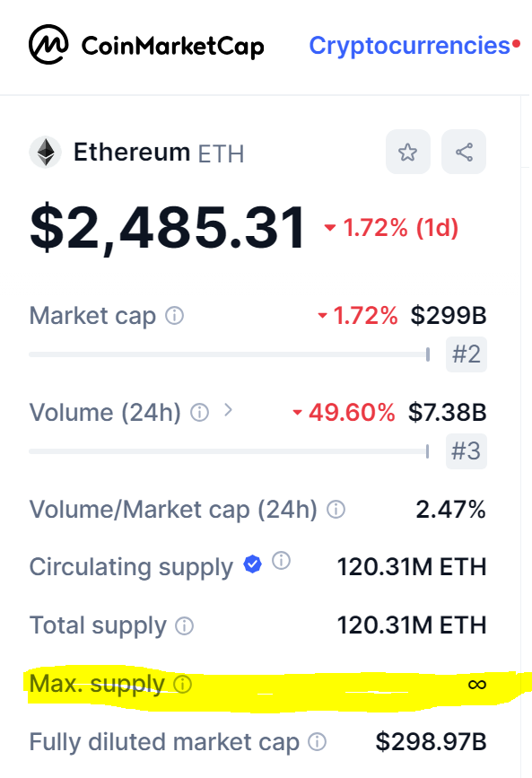Click the 1.72% (1d) price change indicator

pyautogui.click(x=391, y=228)
